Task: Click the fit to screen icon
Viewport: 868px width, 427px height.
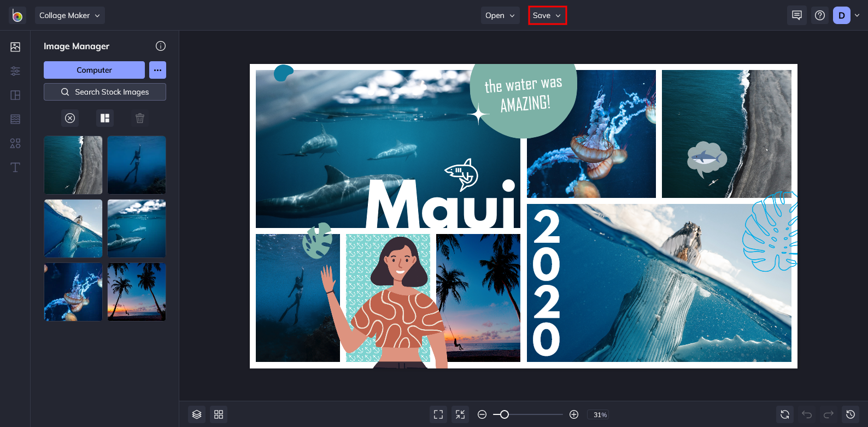Action: pos(438,414)
